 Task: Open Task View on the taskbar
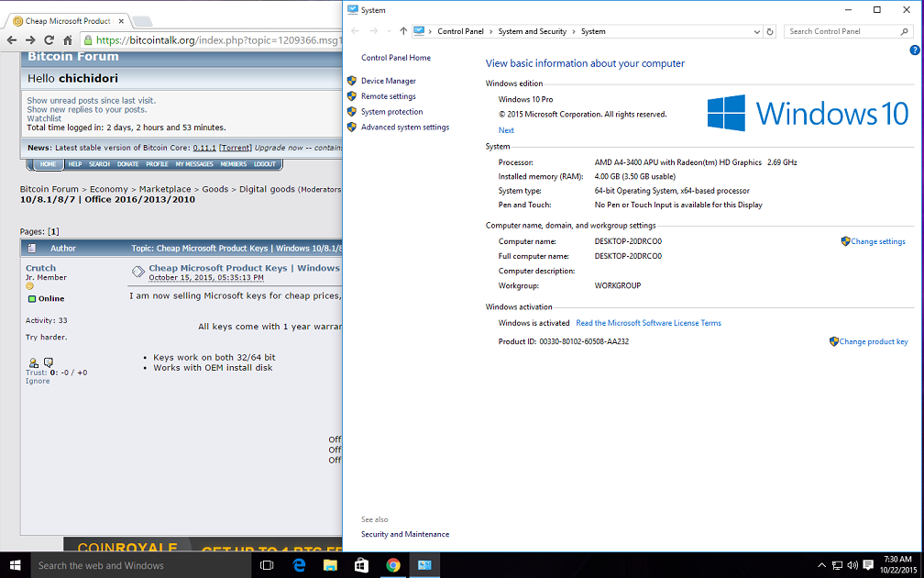tap(267, 565)
